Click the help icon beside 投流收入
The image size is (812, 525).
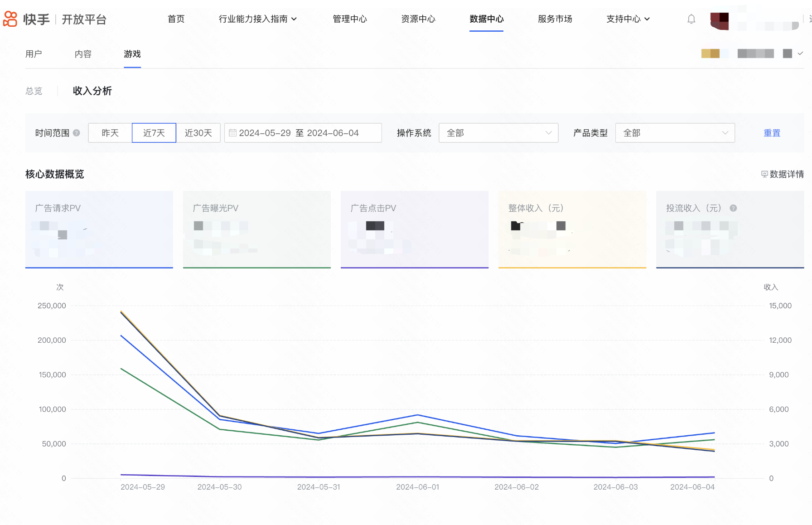pyautogui.click(x=733, y=208)
